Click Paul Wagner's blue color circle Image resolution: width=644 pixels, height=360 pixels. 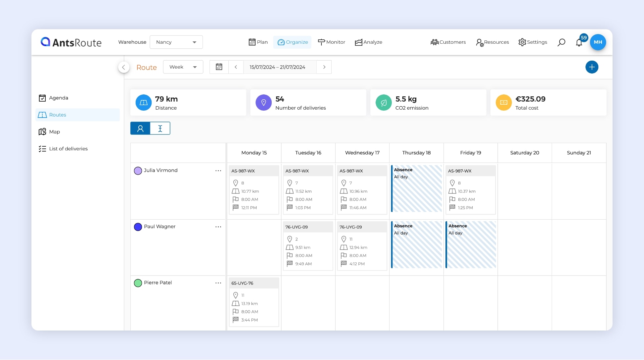point(138,227)
